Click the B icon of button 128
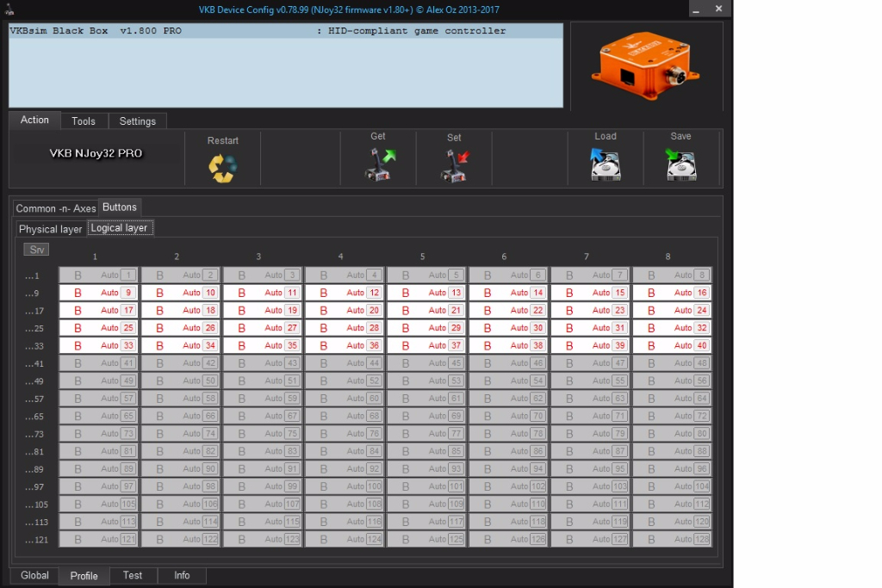The image size is (882, 588). 651,539
